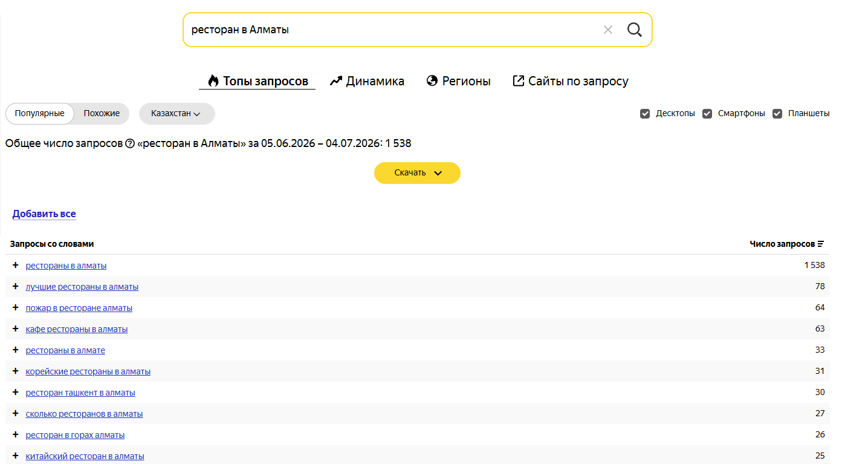The width and height of the screenshot is (868, 464).
Task: Uncheck the Смартфоны checkbox
Action: [x=707, y=114]
